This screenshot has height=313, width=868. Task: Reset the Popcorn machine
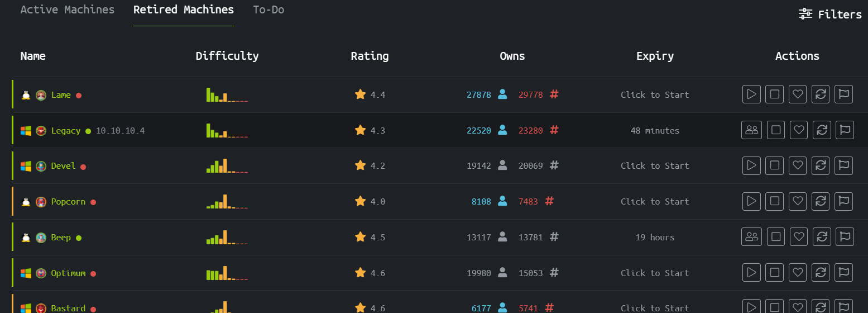[x=821, y=201]
